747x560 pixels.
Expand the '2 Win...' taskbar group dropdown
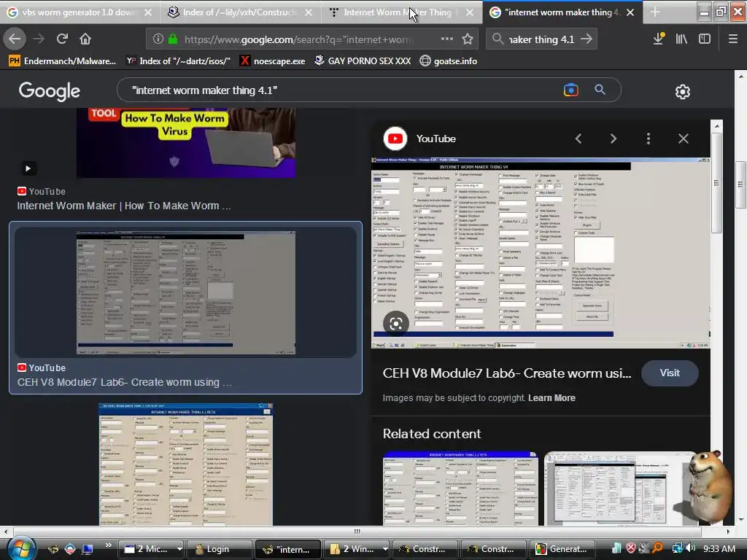[x=385, y=549]
